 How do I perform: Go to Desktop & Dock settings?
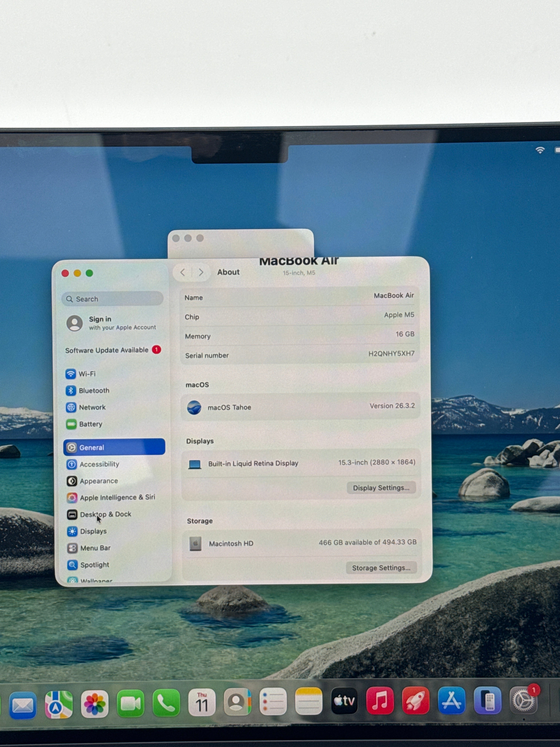[115, 514]
